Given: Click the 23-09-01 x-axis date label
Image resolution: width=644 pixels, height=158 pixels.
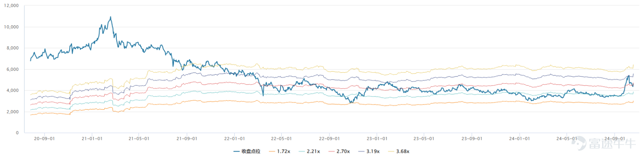Looking at the screenshot, I should 472,139.
